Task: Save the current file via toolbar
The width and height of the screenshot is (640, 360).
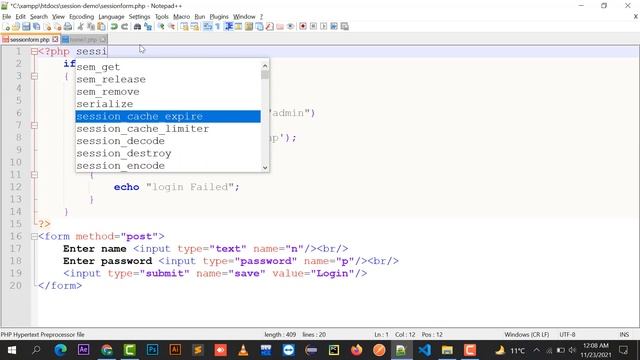Action: pos(26,27)
